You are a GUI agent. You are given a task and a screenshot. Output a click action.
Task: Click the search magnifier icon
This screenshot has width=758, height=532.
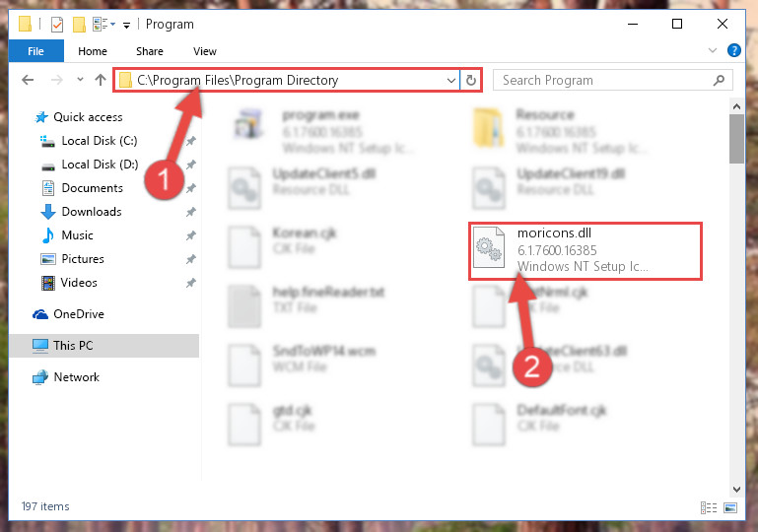click(x=719, y=80)
